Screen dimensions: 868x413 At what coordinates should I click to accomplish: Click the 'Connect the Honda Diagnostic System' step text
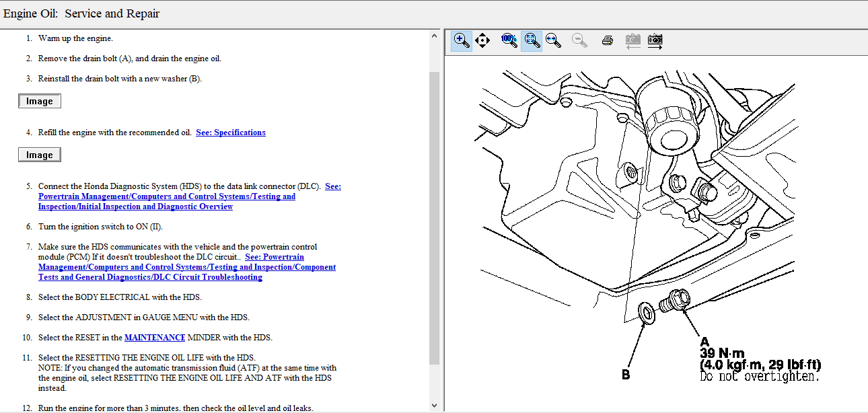(180, 186)
